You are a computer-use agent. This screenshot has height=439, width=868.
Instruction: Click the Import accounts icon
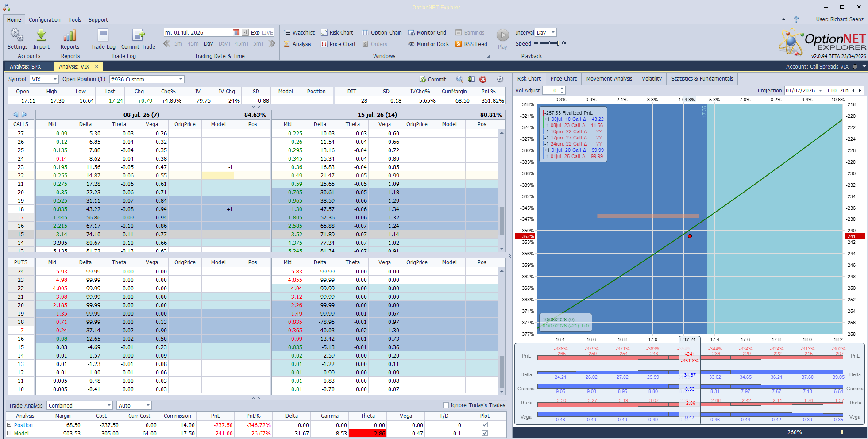tap(41, 35)
